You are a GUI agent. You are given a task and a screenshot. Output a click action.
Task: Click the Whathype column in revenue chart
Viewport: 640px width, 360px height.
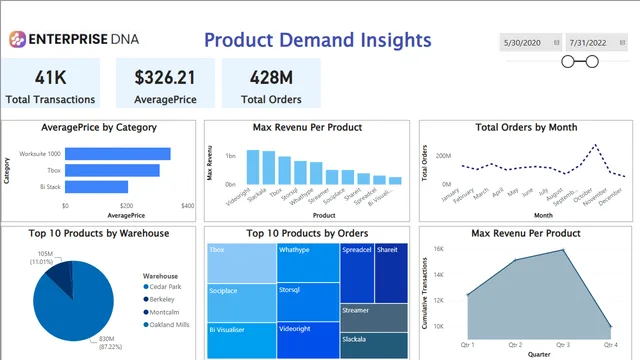pyautogui.click(x=316, y=173)
